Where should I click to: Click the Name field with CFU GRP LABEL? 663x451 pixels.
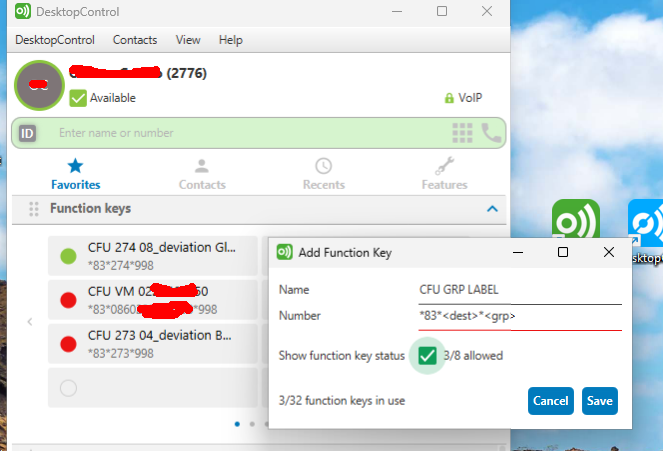[x=520, y=290]
